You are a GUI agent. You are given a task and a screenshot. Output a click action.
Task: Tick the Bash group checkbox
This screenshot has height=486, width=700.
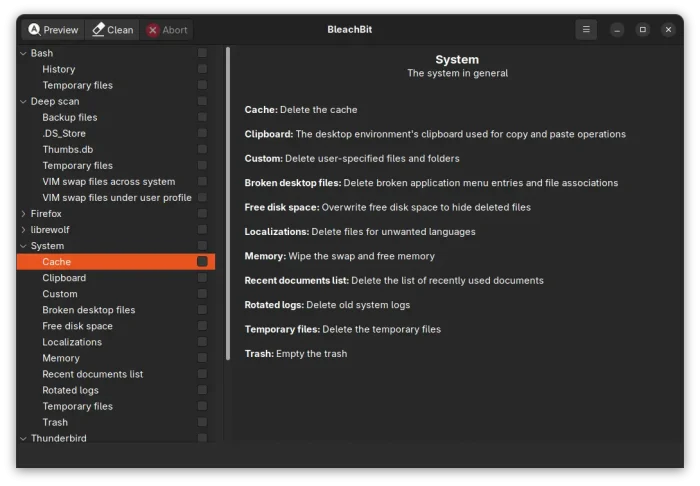point(202,53)
